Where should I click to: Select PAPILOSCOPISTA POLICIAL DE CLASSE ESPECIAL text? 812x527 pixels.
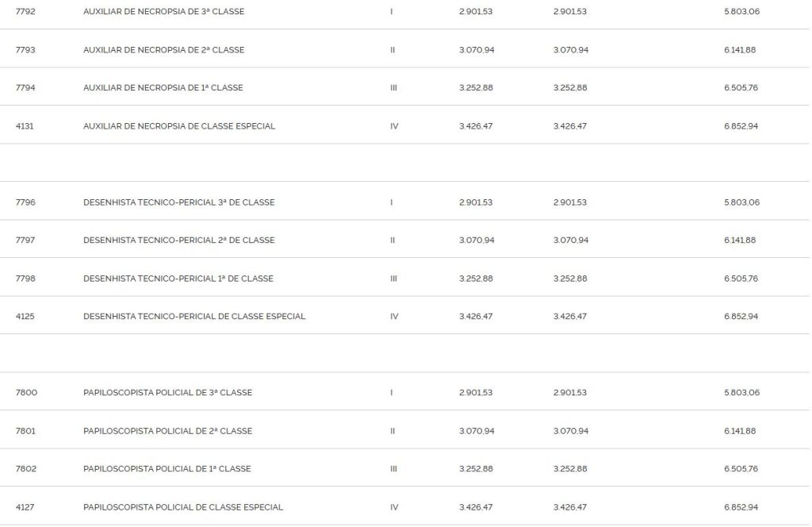(183, 507)
